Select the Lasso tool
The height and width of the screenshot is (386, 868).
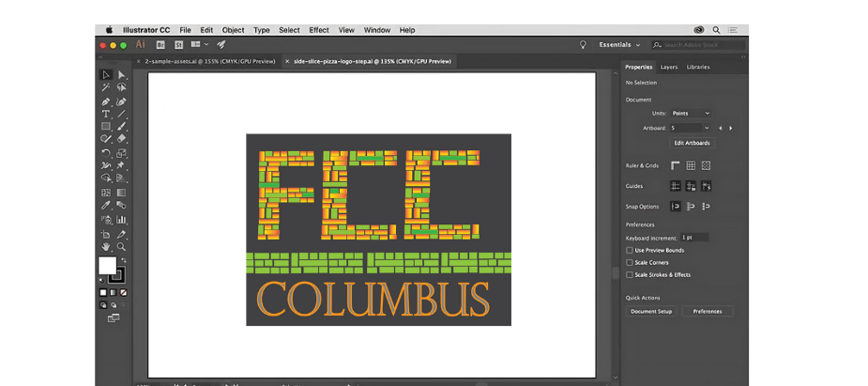pyautogui.click(x=122, y=87)
